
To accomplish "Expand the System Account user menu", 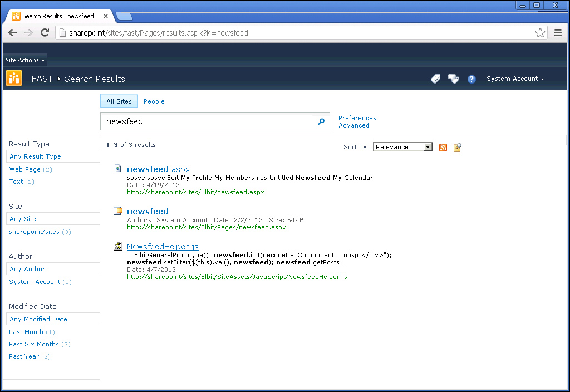I will click(515, 79).
